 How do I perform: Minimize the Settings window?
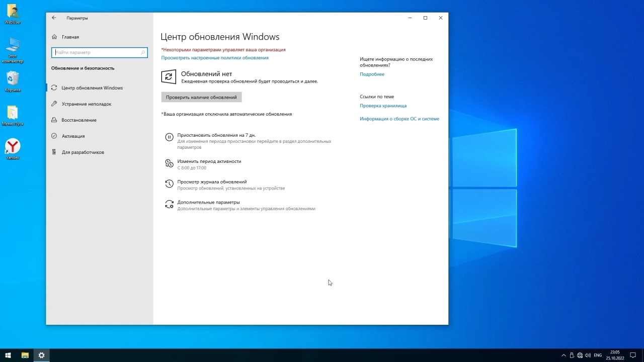pos(410,18)
